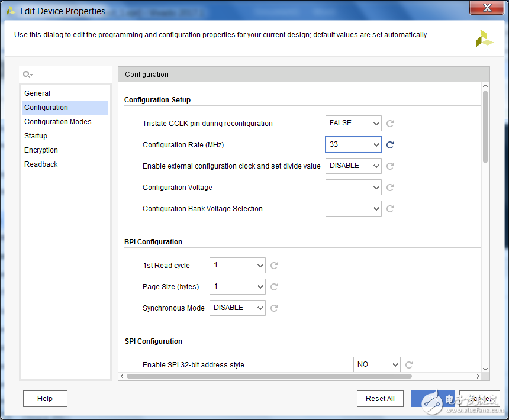509x420 pixels.
Task: Click reset icon next to Tristate CCLK pin
Action: [x=390, y=124]
